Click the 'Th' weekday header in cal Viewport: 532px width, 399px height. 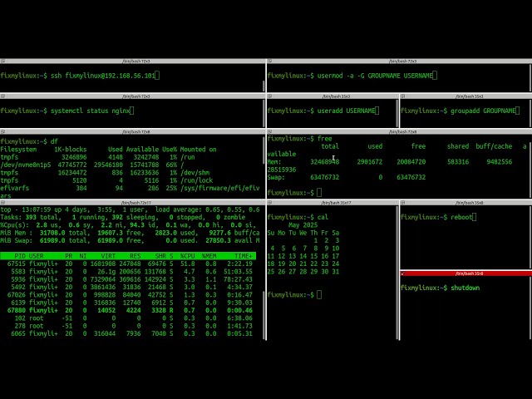pyautogui.click(x=314, y=233)
